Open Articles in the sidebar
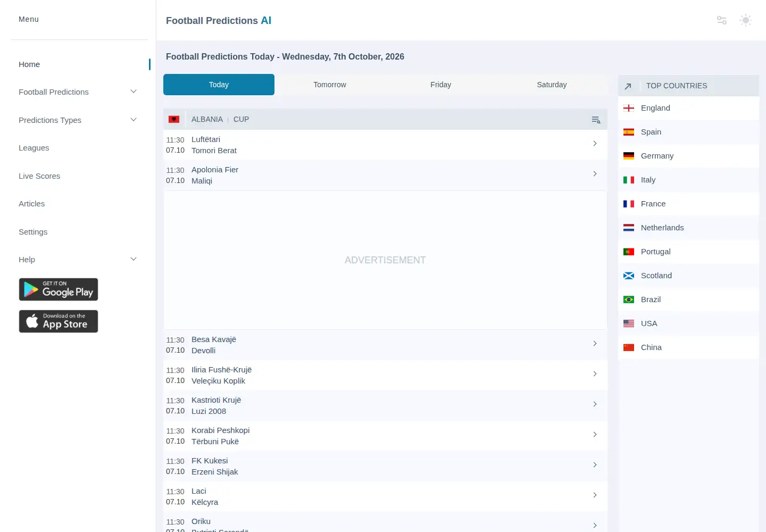766x532 pixels. pos(32,204)
